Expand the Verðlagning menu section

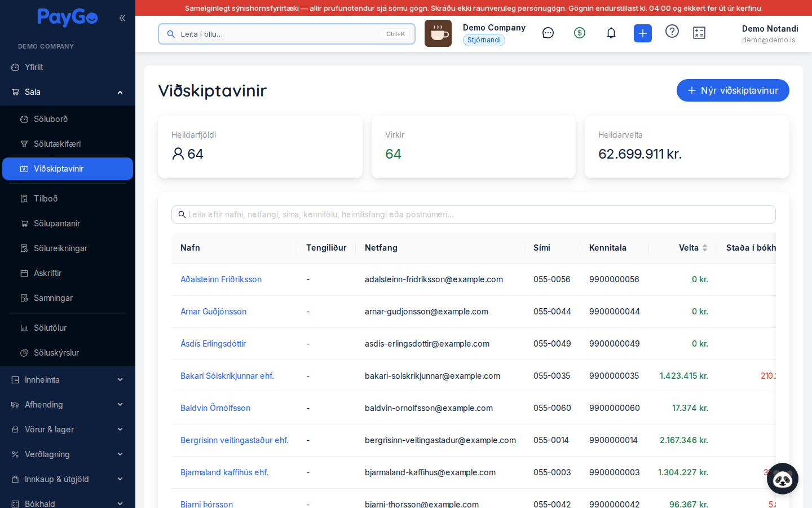(120, 454)
